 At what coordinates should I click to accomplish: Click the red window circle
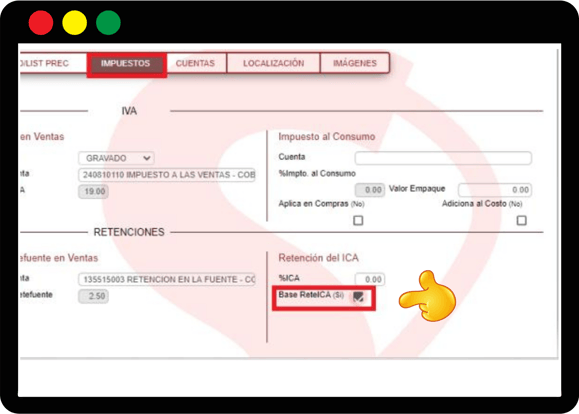click(x=41, y=23)
